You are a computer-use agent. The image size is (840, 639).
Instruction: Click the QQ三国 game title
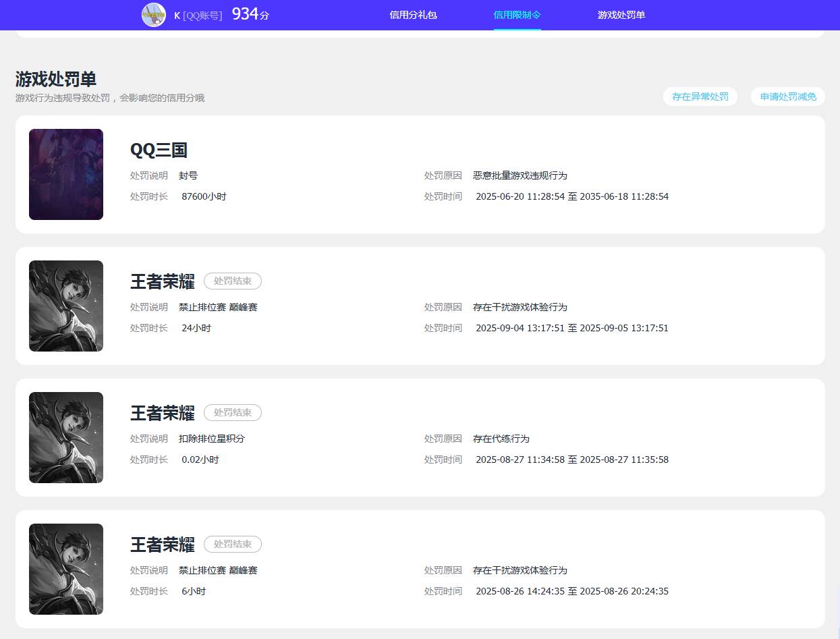pyautogui.click(x=159, y=150)
